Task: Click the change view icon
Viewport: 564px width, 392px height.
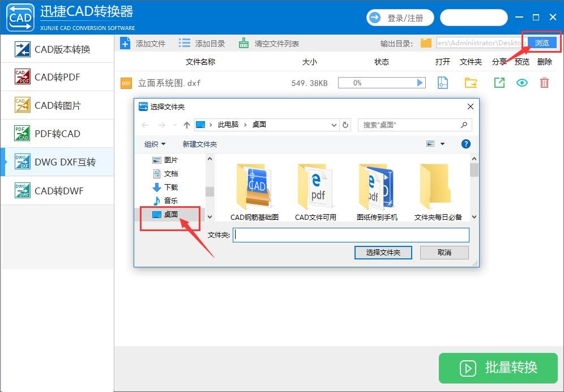Action: pyautogui.click(x=430, y=144)
